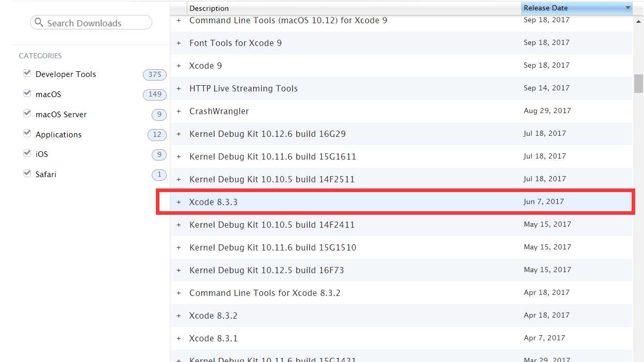The image size is (644, 362).
Task: Click the HTTP Live Streaming Tools title
Action: coord(244,88)
